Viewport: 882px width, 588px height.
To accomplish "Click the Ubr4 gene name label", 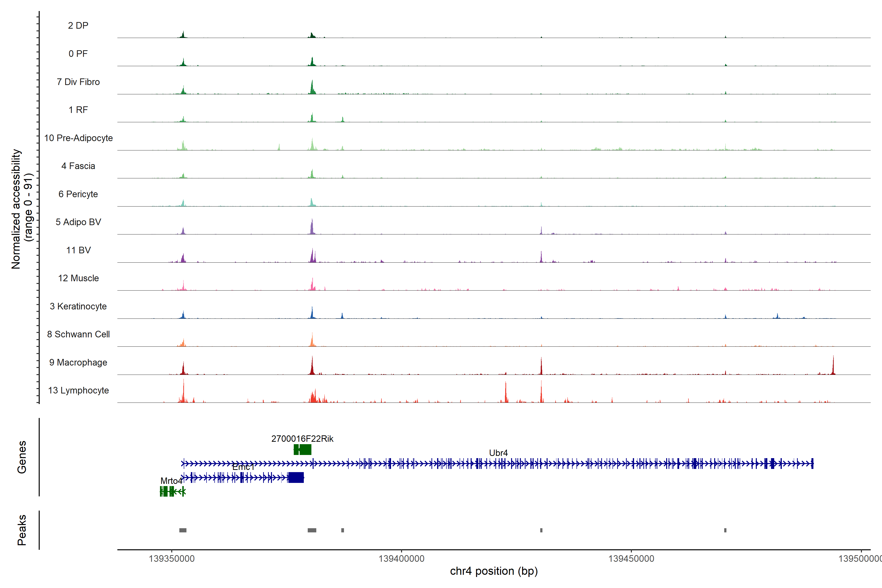I will tap(498, 453).
